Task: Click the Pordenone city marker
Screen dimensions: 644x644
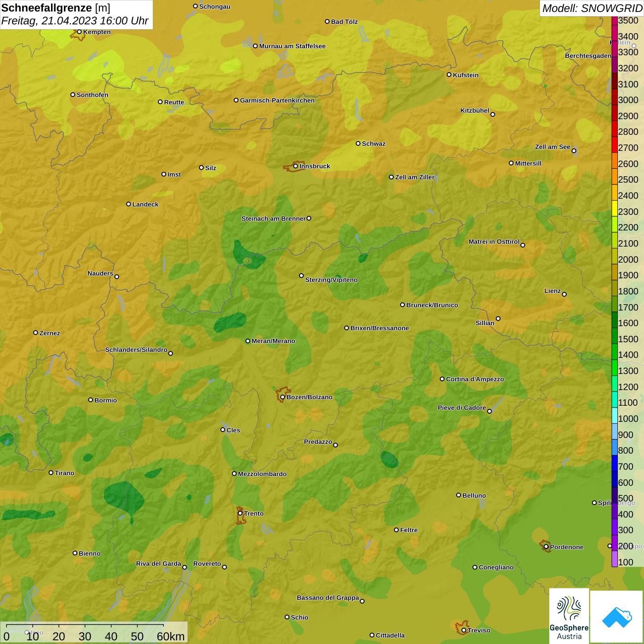Action: (546, 547)
